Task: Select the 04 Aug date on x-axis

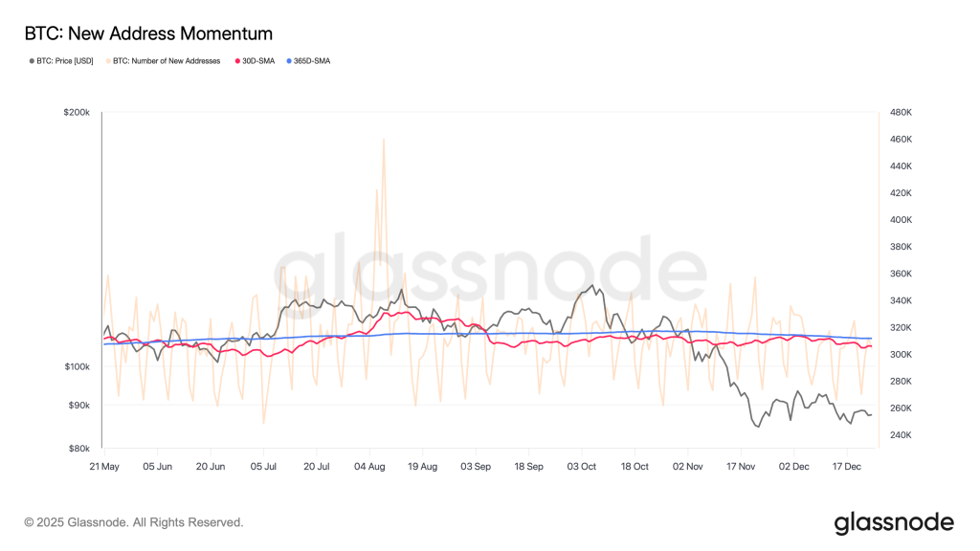Action: click(x=369, y=467)
